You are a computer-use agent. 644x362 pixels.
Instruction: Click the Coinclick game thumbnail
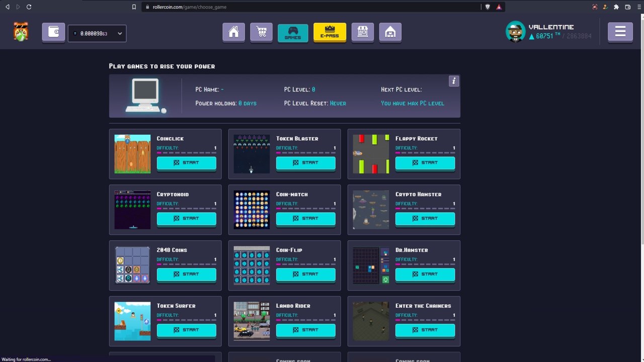pyautogui.click(x=132, y=154)
